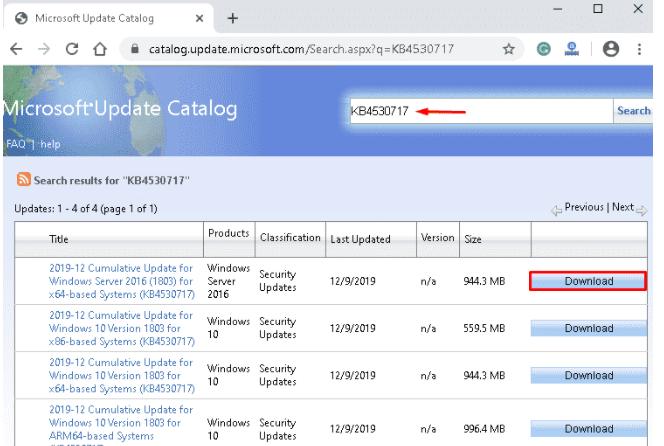
Task: Sort results by the Last Updated header
Action: tap(360, 239)
